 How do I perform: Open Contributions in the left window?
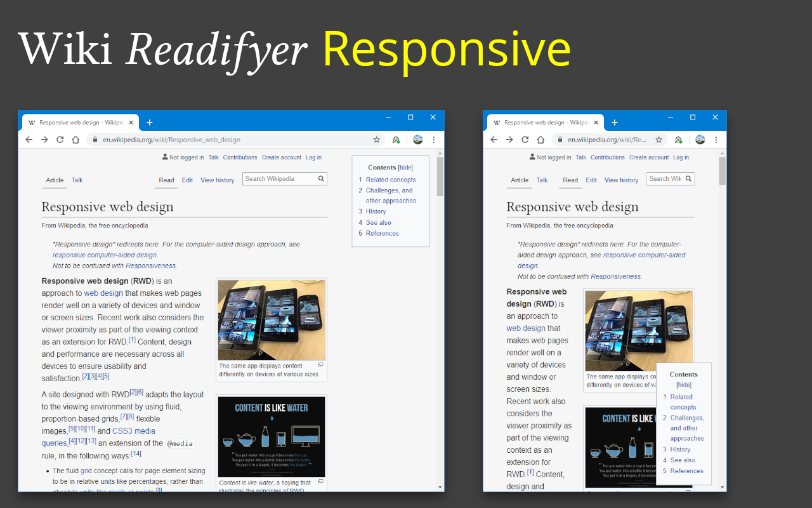click(240, 157)
